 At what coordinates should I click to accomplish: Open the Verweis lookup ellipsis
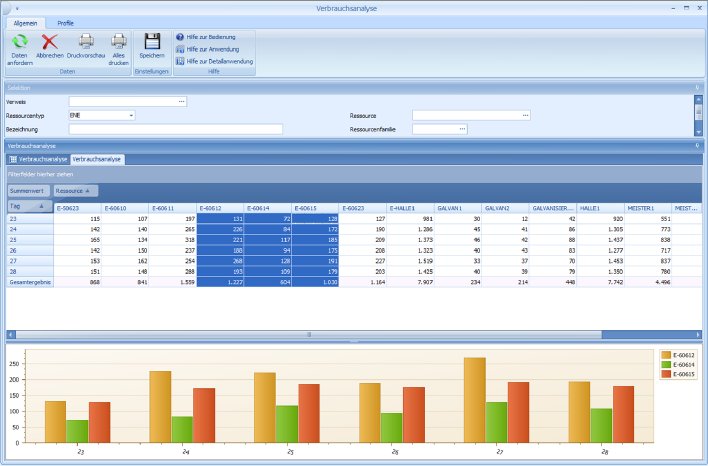(x=182, y=102)
